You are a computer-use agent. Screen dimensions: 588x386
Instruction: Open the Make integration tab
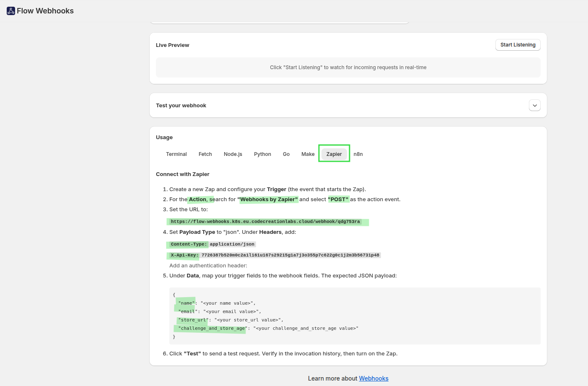pos(308,154)
